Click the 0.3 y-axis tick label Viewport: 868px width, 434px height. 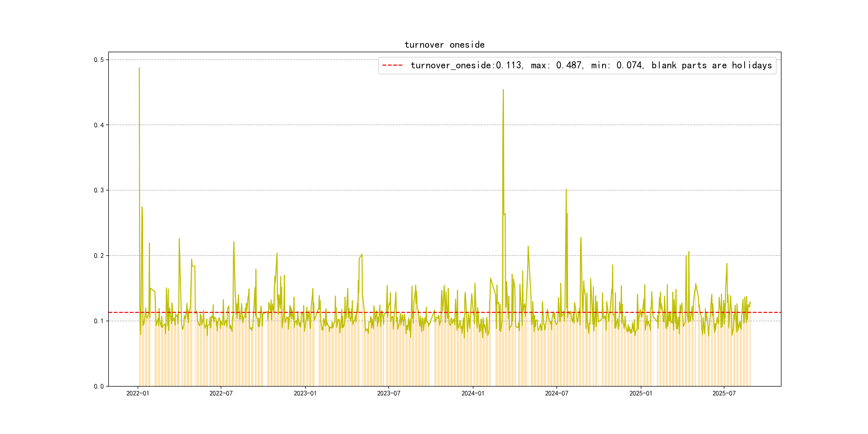coord(99,190)
